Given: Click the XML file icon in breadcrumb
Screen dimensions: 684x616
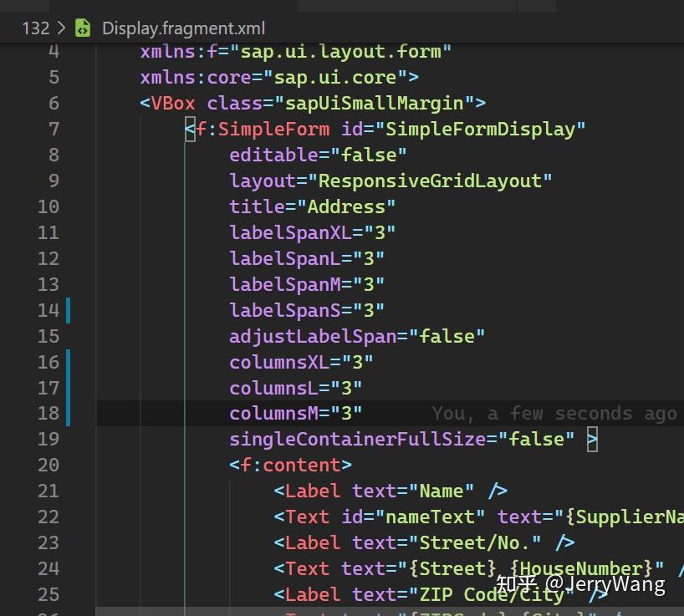Looking at the screenshot, I should pos(83,28).
